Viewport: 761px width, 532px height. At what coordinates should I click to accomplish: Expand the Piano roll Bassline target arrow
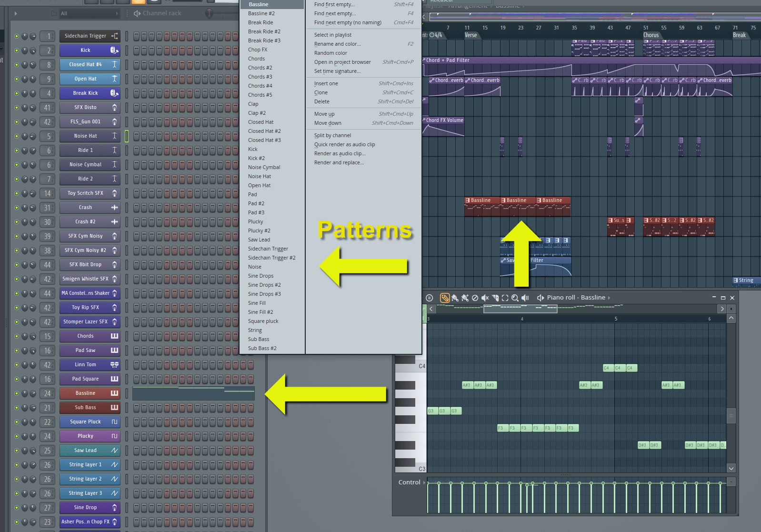tap(609, 298)
